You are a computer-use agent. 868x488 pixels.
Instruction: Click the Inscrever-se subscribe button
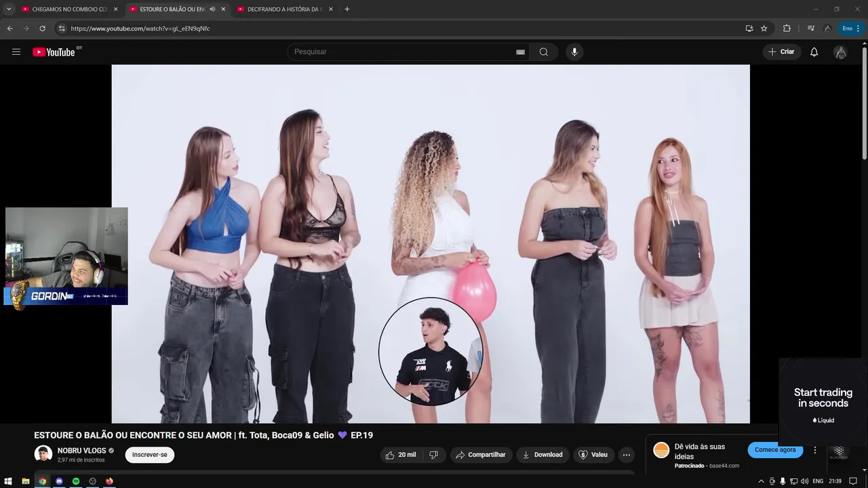(x=150, y=455)
